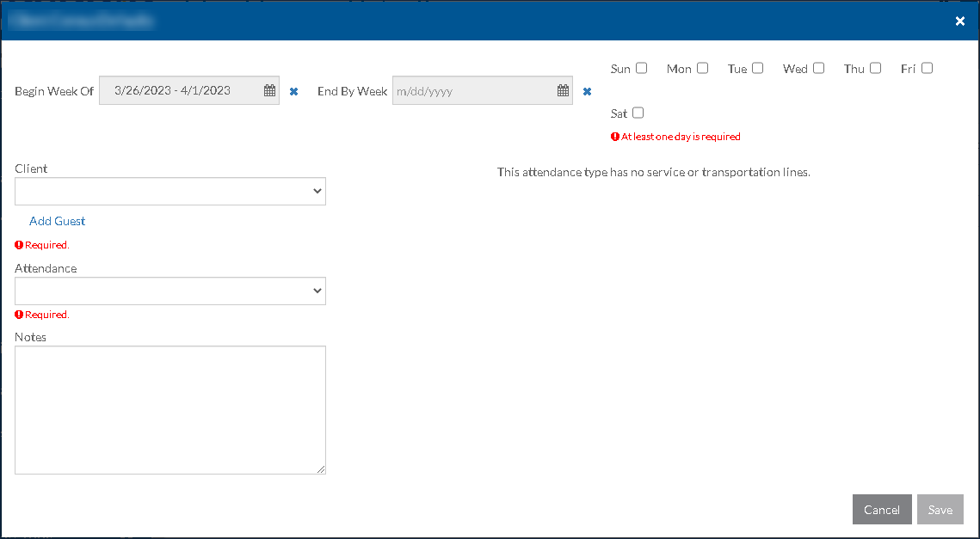Tick the Tue checkbox

(x=758, y=68)
